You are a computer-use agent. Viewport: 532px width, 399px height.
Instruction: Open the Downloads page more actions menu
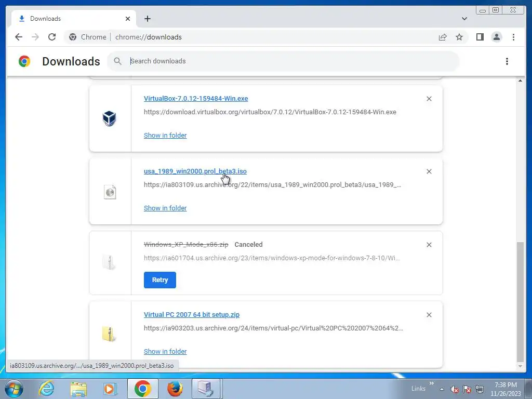tap(507, 61)
